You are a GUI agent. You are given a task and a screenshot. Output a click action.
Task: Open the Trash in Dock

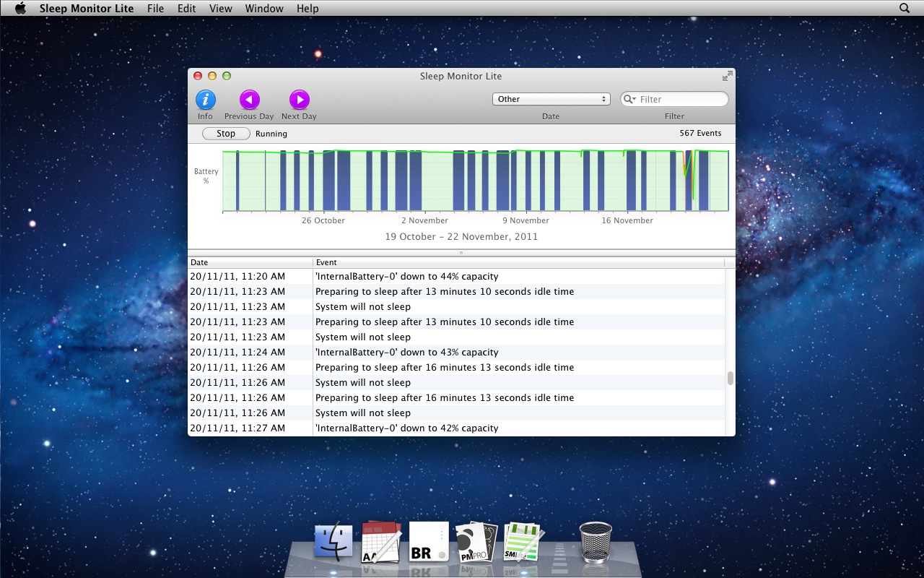pyautogui.click(x=596, y=542)
